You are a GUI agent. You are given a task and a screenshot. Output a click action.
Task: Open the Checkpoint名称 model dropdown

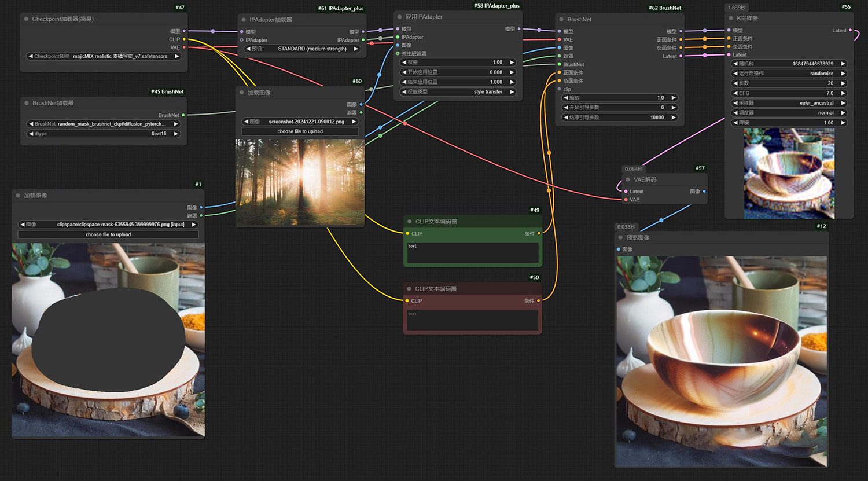[104, 56]
